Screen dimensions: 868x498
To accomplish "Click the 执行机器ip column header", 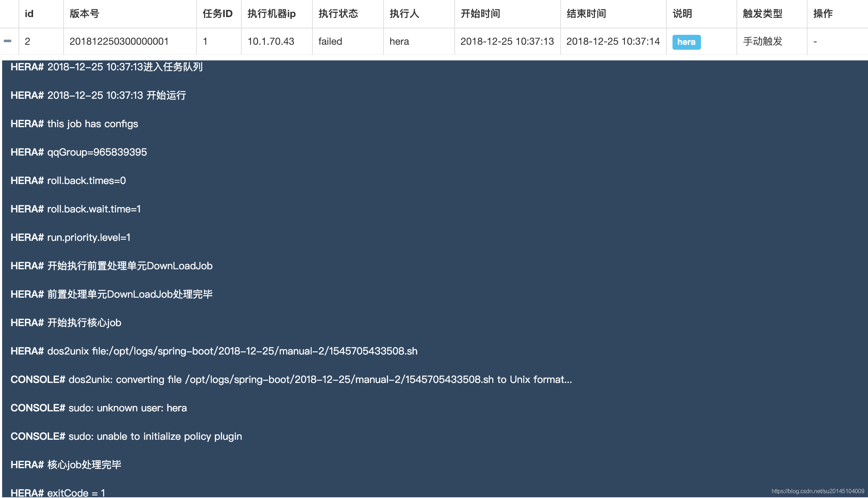I will click(x=271, y=13).
